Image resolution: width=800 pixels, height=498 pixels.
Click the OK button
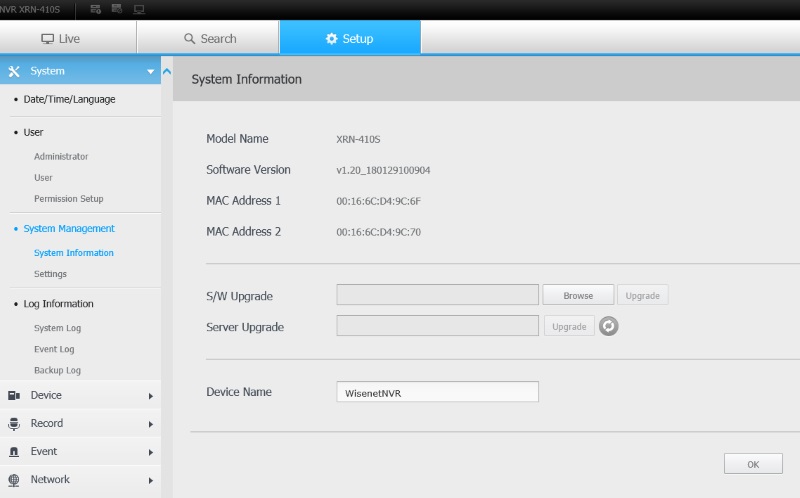(x=752, y=464)
